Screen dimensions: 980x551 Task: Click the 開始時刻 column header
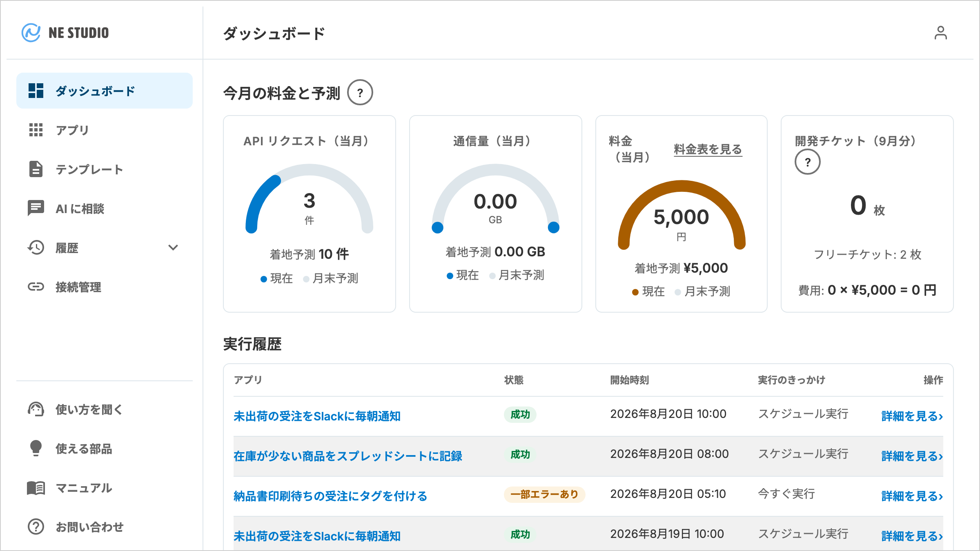[629, 380]
